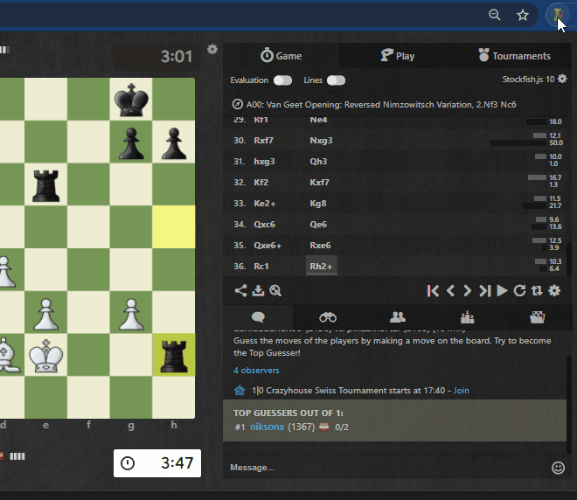This screenshot has width=577, height=500.
Task: Open the binoculars watch tab
Action: [328, 317]
